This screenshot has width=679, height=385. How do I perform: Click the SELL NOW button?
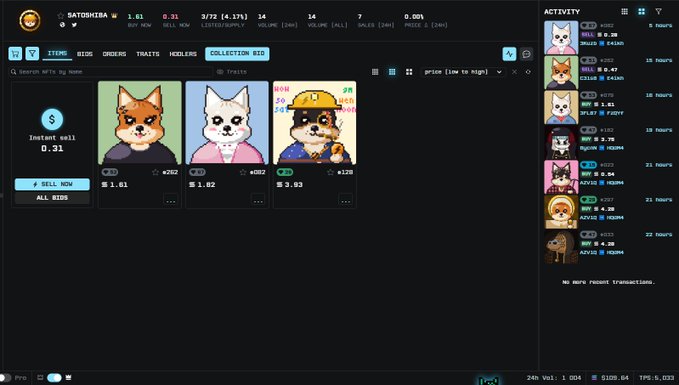(52, 184)
